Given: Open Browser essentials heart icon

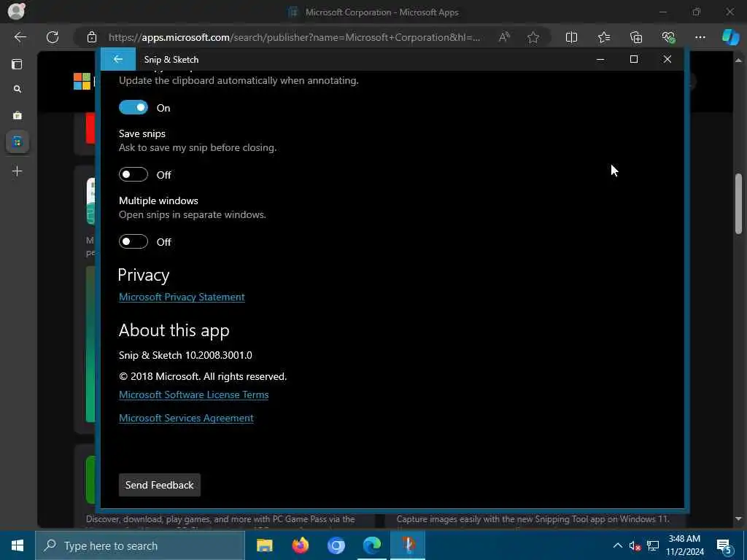Looking at the screenshot, I should [668, 37].
